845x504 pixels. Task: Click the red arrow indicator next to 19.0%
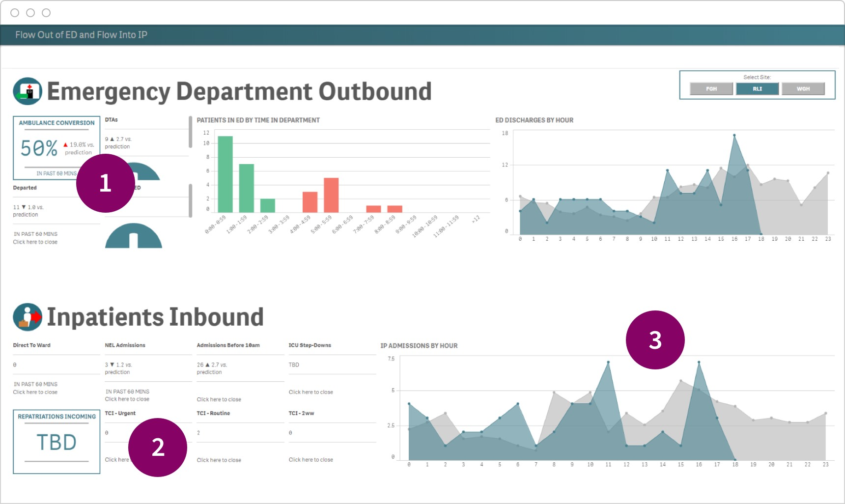pos(65,144)
